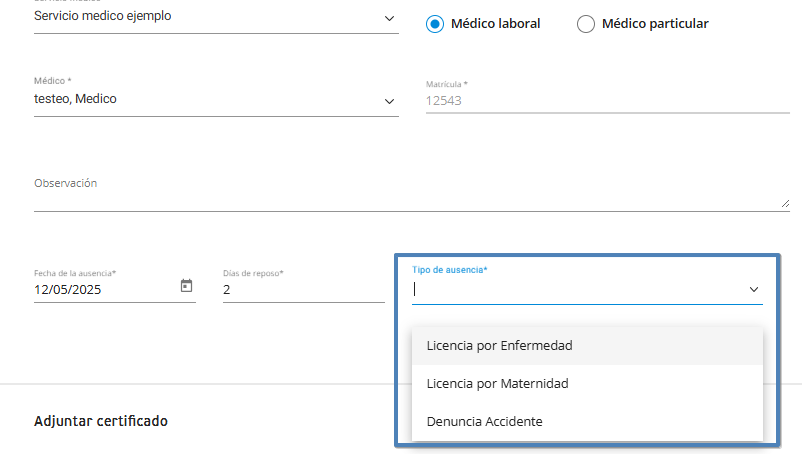Pick Licencia por Enfermedad option

click(499, 345)
